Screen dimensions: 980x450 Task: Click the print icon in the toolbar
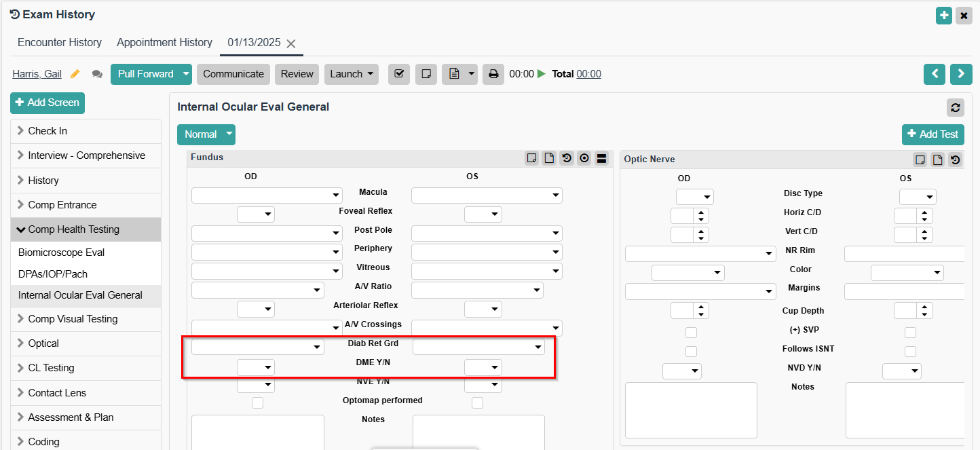493,74
